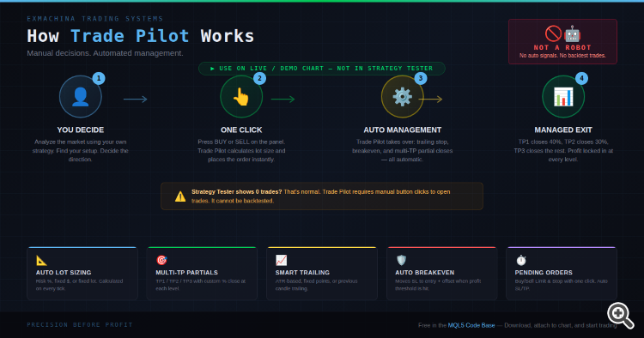
Task: Click the Multi-TP Partials target icon
Action: click(x=161, y=260)
